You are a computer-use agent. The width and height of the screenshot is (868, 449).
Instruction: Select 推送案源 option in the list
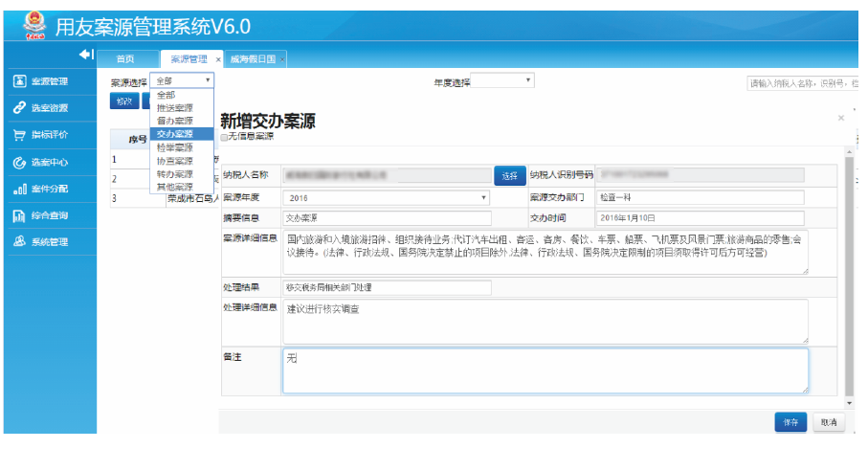[174, 107]
